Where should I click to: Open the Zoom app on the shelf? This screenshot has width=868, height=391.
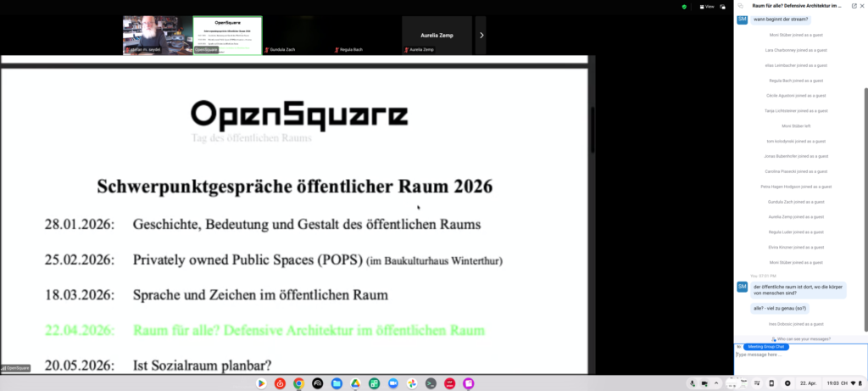click(392, 383)
